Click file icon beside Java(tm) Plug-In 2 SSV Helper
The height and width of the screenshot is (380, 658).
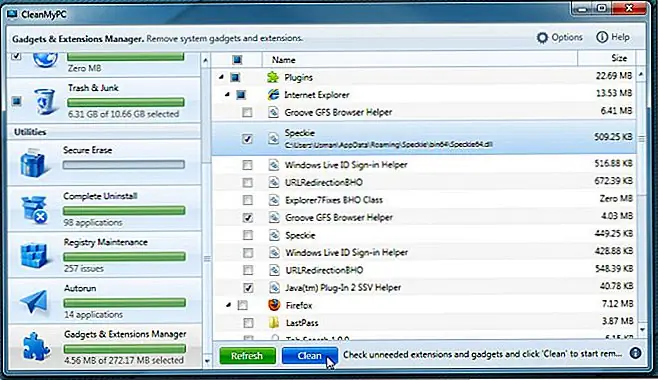(274, 287)
